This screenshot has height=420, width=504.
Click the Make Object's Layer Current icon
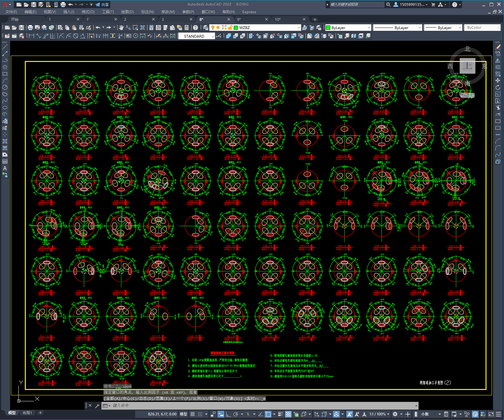(305, 28)
